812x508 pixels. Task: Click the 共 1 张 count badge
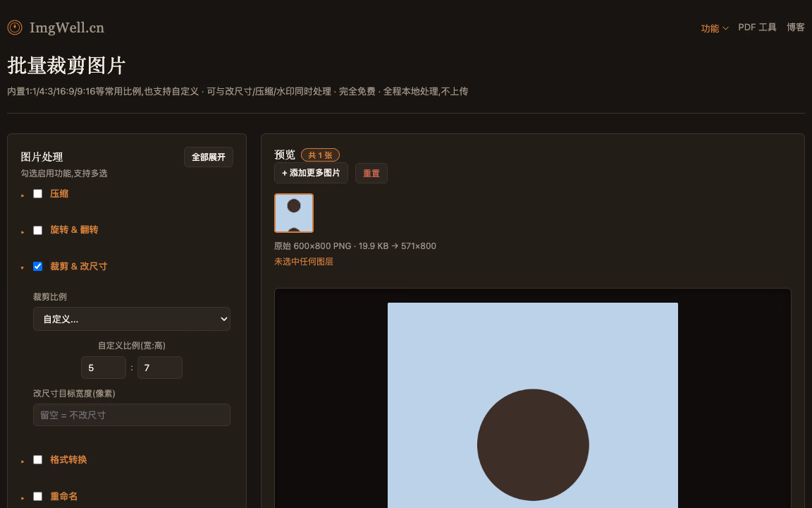tap(320, 155)
